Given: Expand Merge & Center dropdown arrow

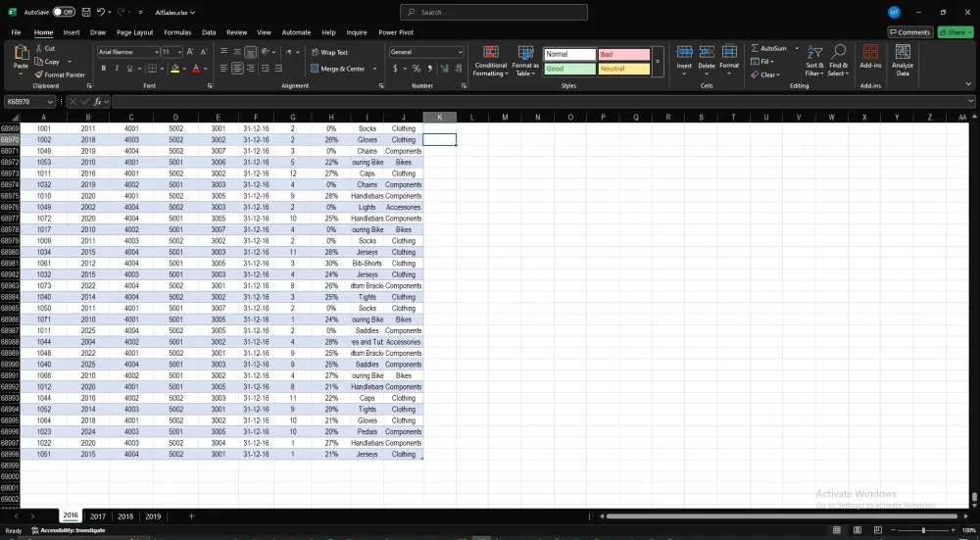Looking at the screenshot, I should click(x=374, y=69).
